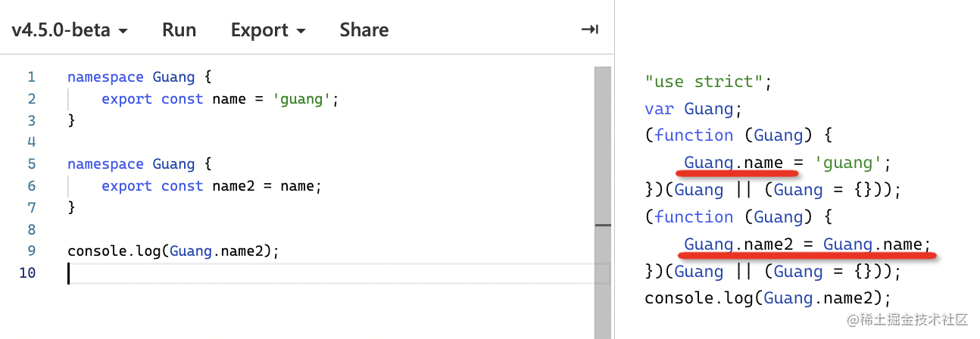
Task: Click the 'guang' string literal in editor
Action: [x=302, y=99]
